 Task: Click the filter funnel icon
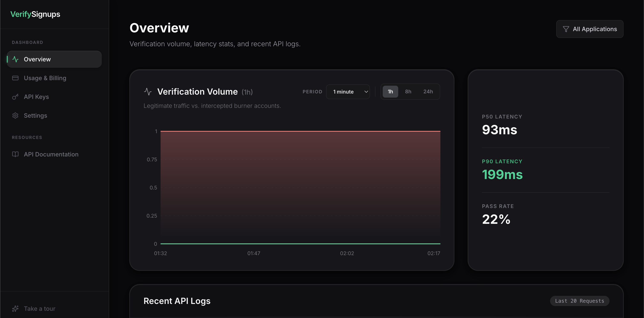[x=566, y=29]
